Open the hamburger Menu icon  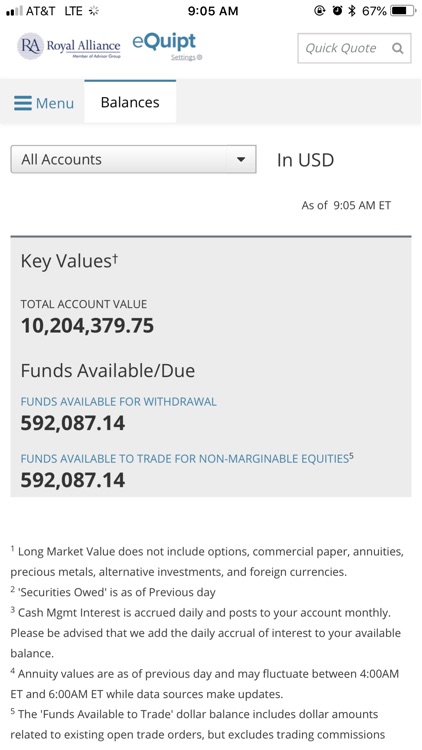tap(23, 103)
